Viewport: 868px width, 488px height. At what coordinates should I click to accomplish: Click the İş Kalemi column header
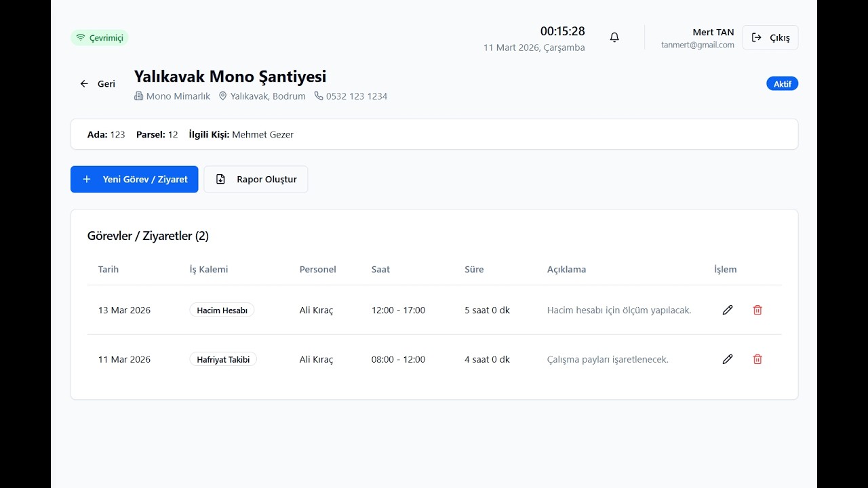209,269
